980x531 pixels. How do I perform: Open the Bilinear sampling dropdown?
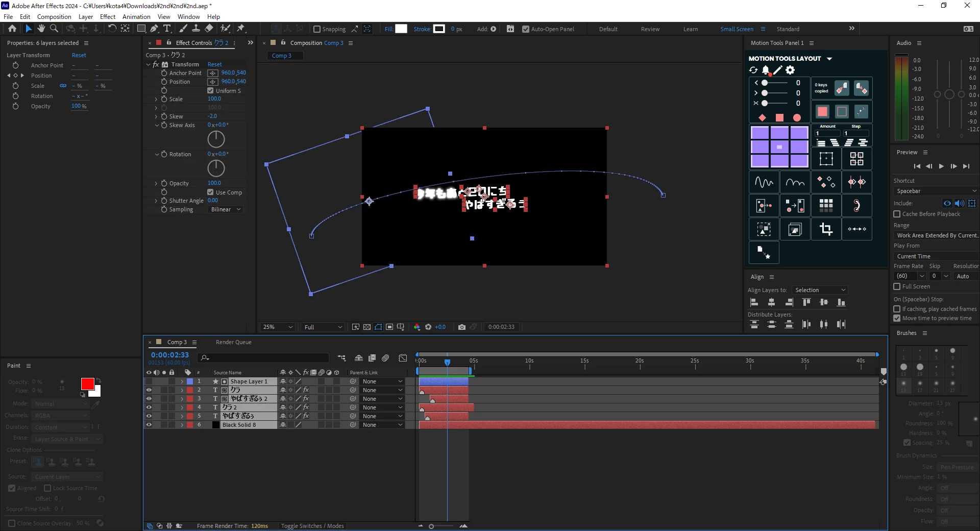(x=226, y=210)
